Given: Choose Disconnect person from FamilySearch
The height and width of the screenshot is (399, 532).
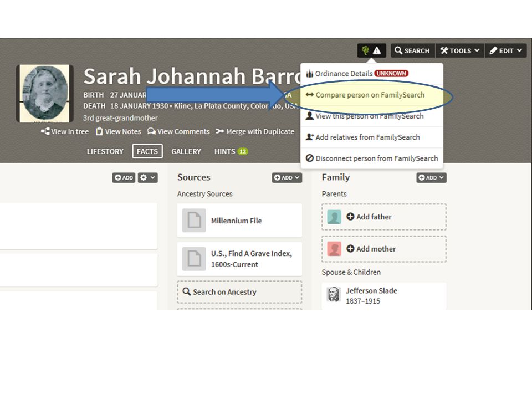Looking at the screenshot, I should pyautogui.click(x=372, y=158).
